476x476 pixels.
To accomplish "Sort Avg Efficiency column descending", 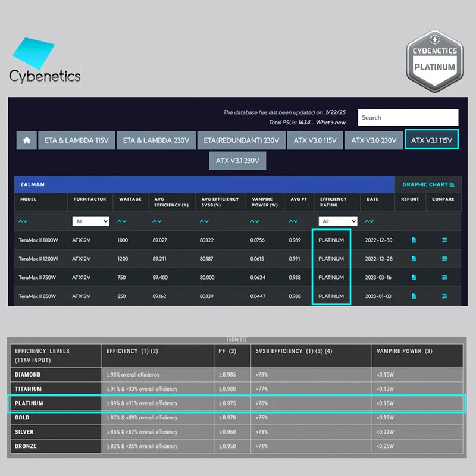I will pyautogui.click(x=161, y=220).
